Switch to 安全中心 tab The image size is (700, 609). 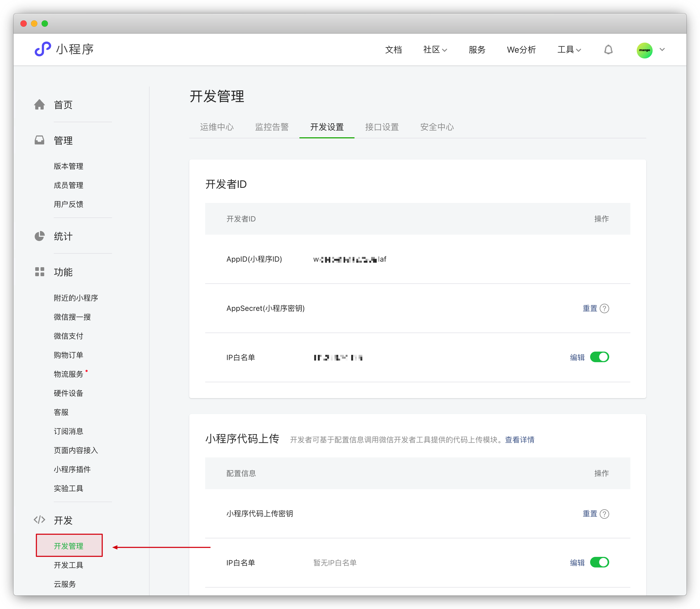click(437, 127)
